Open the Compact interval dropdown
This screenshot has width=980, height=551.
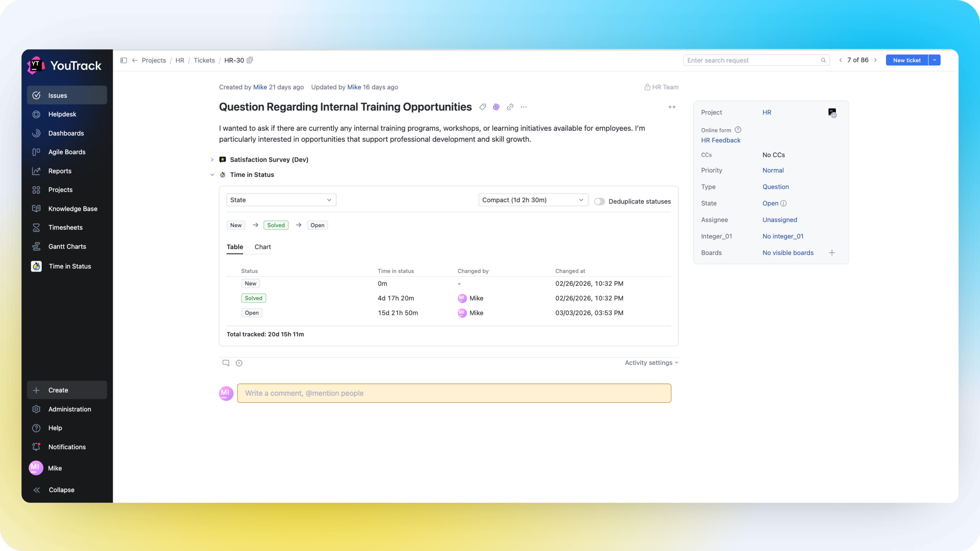(533, 200)
